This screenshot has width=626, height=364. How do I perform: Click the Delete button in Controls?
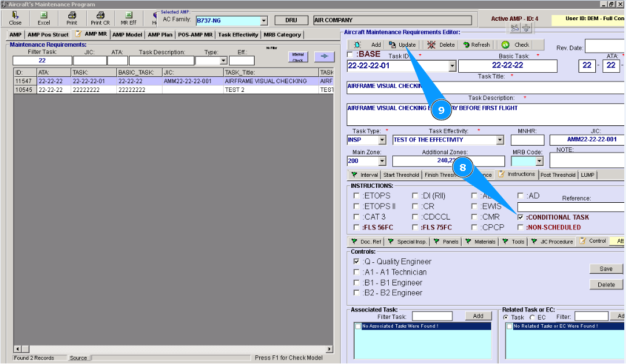click(x=606, y=285)
